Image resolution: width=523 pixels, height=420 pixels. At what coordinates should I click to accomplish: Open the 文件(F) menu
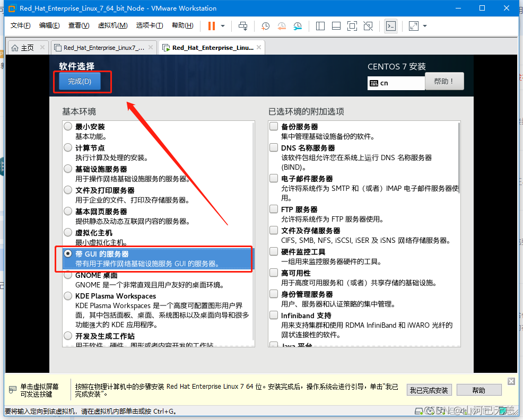click(x=20, y=25)
